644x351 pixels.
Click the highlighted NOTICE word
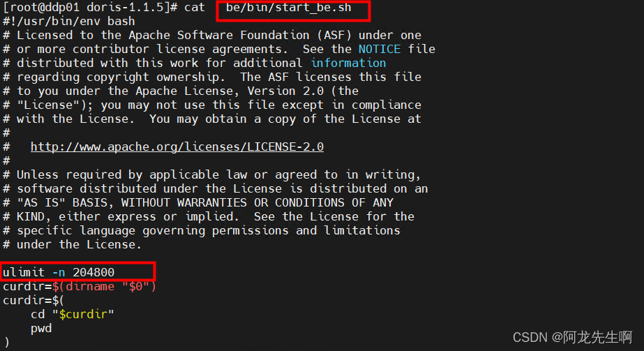(379, 49)
